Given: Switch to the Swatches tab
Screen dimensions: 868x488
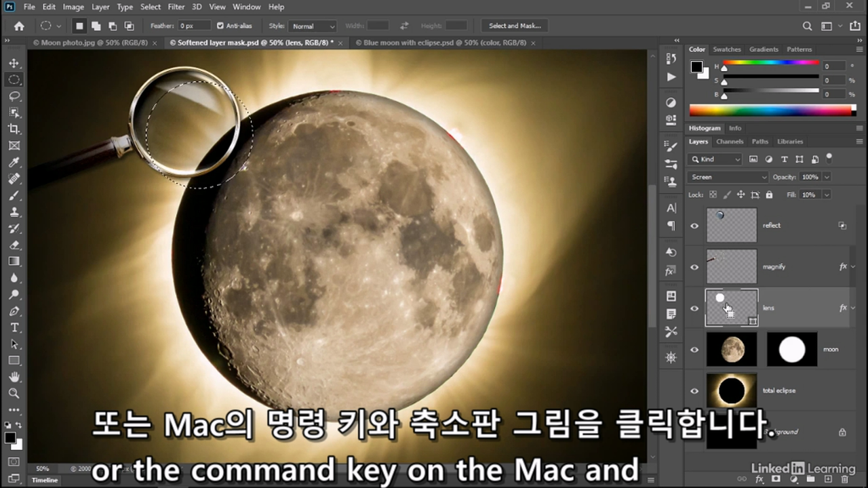Looking at the screenshot, I should coord(727,49).
